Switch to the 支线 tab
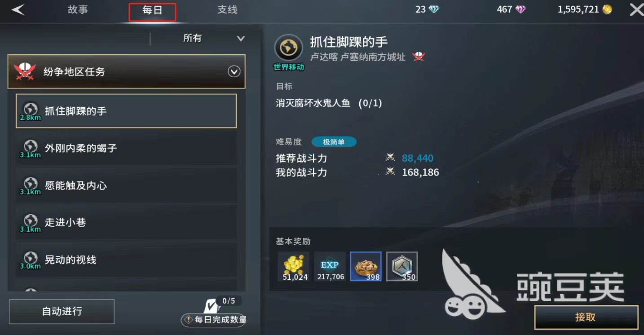The image size is (644, 335). 227,10
